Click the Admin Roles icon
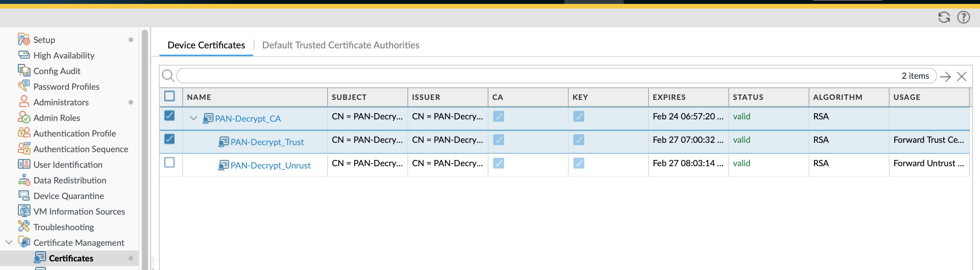The image size is (980, 270). coord(24,117)
